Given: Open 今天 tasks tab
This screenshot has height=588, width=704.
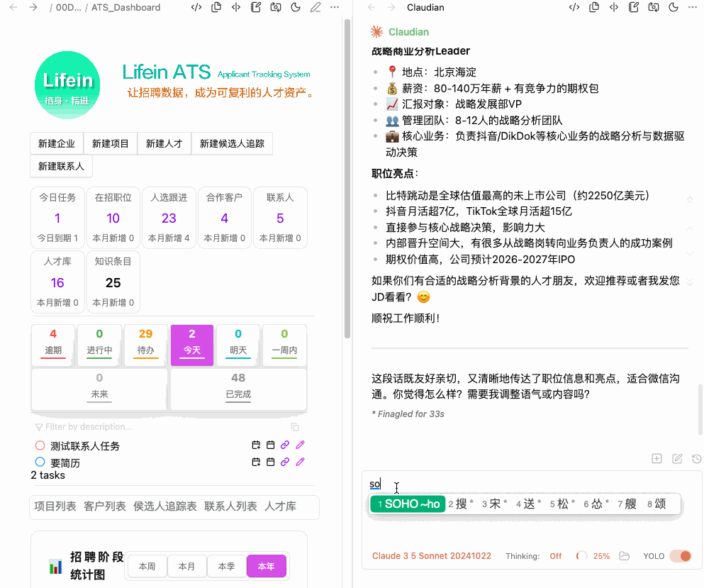Looking at the screenshot, I should 192,345.
